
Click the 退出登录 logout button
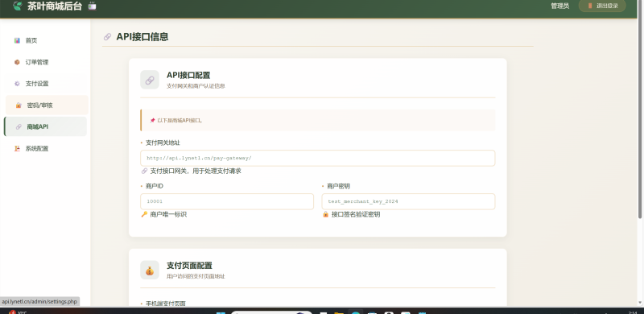pos(602,6)
